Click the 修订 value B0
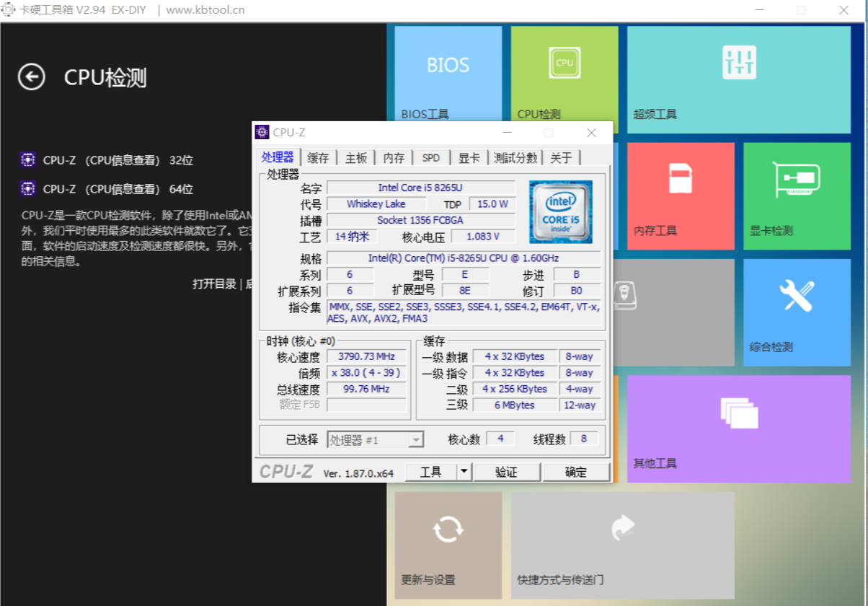The width and height of the screenshot is (868, 606). tap(577, 290)
